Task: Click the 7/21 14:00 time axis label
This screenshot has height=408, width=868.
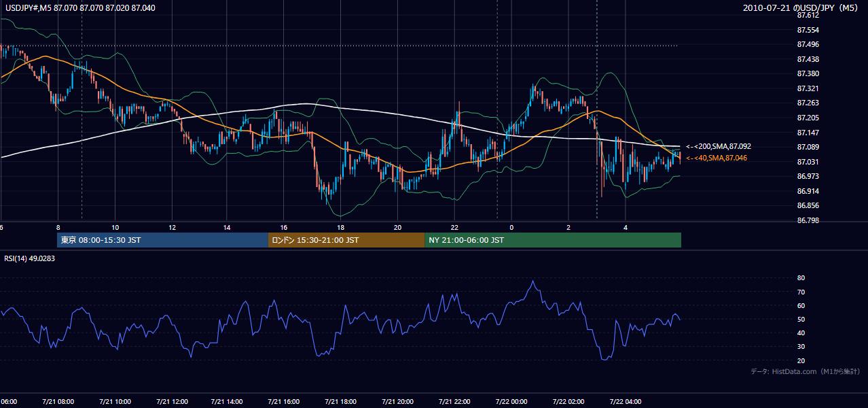Action: 228,401
